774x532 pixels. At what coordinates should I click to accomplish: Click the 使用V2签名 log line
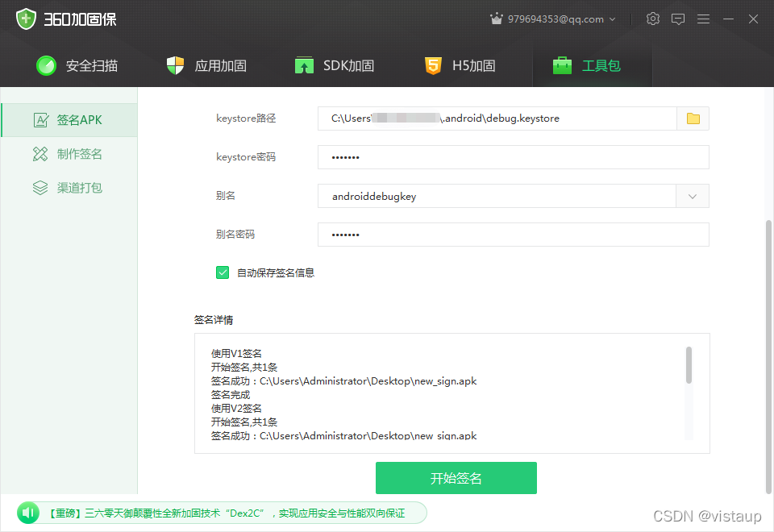pyautogui.click(x=236, y=408)
